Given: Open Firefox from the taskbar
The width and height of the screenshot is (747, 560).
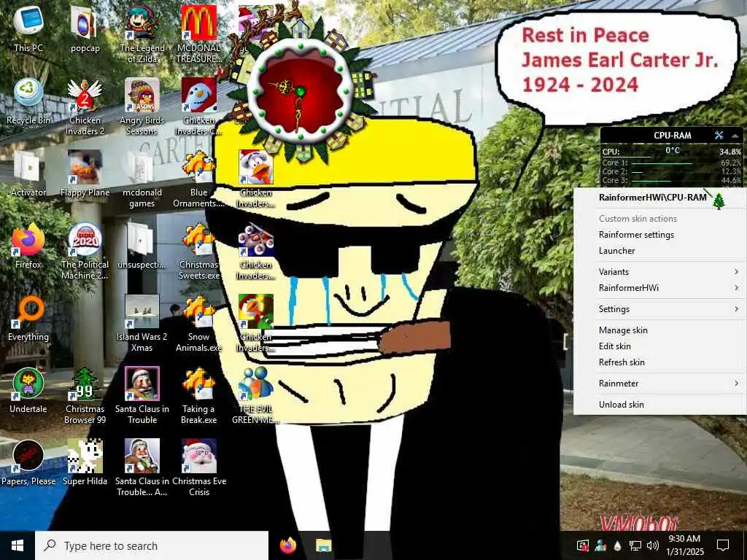Looking at the screenshot, I should (287, 545).
